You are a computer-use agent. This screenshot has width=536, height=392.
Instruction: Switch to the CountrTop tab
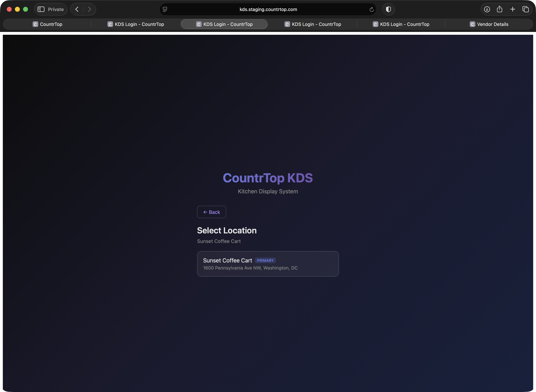pos(47,24)
